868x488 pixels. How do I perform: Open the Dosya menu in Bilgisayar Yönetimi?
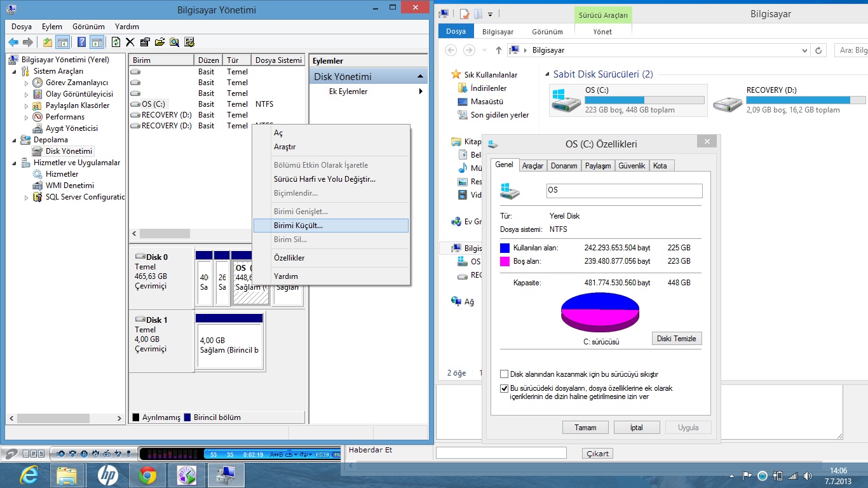point(22,27)
